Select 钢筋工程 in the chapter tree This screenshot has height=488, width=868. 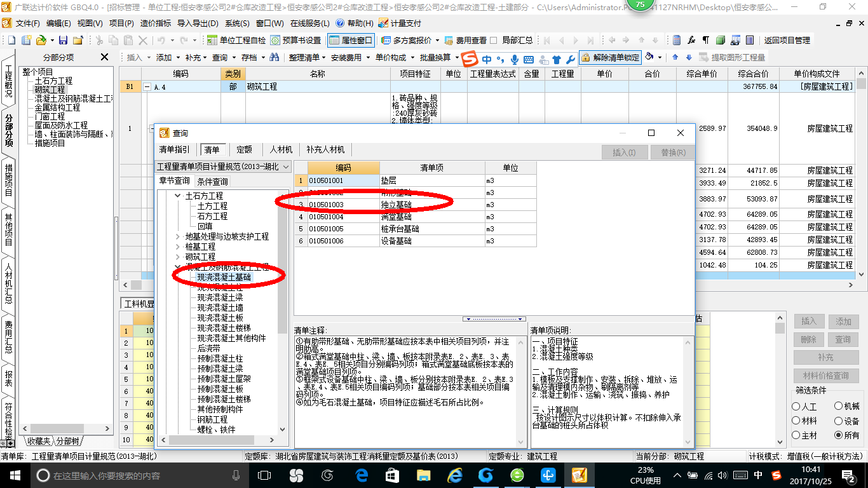(x=212, y=419)
